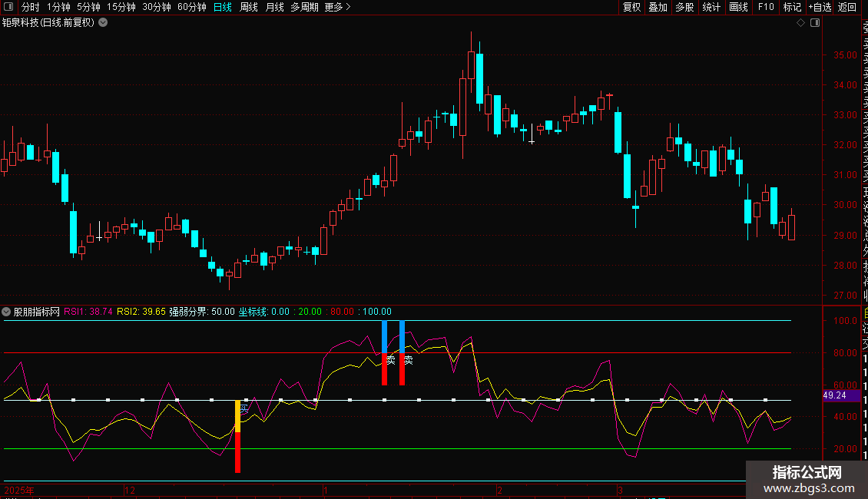Image resolution: width=868 pixels, height=499 pixels.
Task: Click the RSI2: 39.65 value
Action: tap(141, 312)
